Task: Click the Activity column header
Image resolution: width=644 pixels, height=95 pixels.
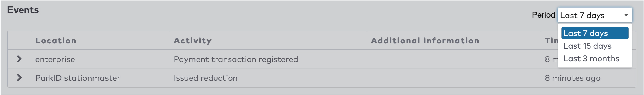Action: coord(192,41)
